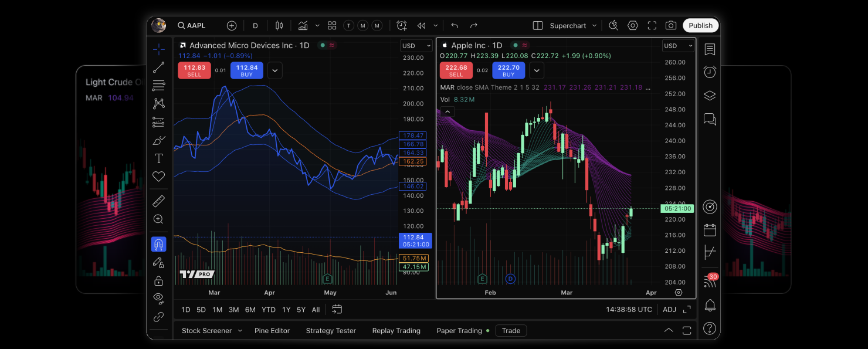Select the Measure ruler tool

pos(158,201)
